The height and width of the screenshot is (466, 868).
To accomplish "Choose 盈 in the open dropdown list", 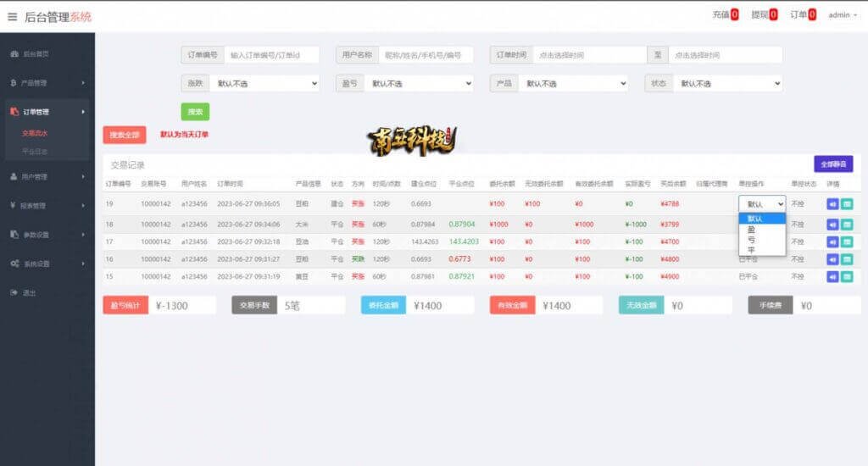I will click(x=751, y=230).
